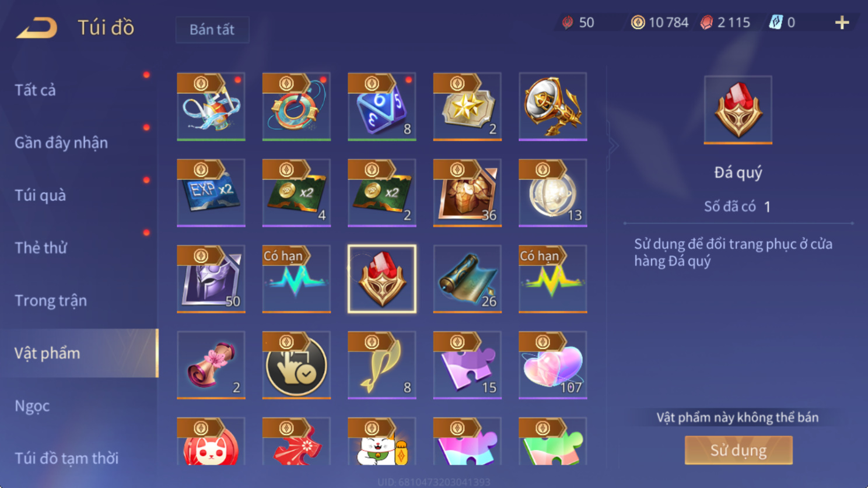Click the Đá quý preview image

(x=738, y=110)
